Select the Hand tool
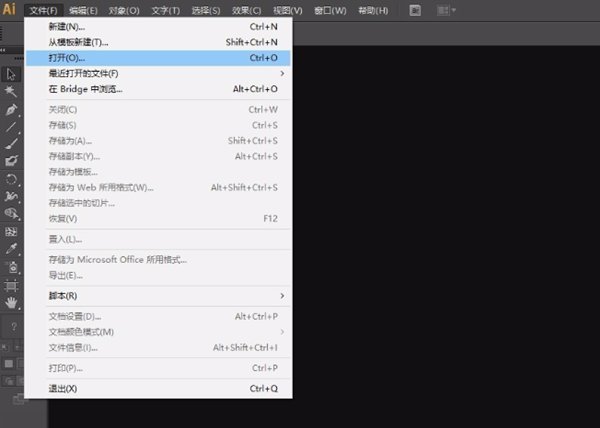The height and width of the screenshot is (428, 600). [11, 303]
